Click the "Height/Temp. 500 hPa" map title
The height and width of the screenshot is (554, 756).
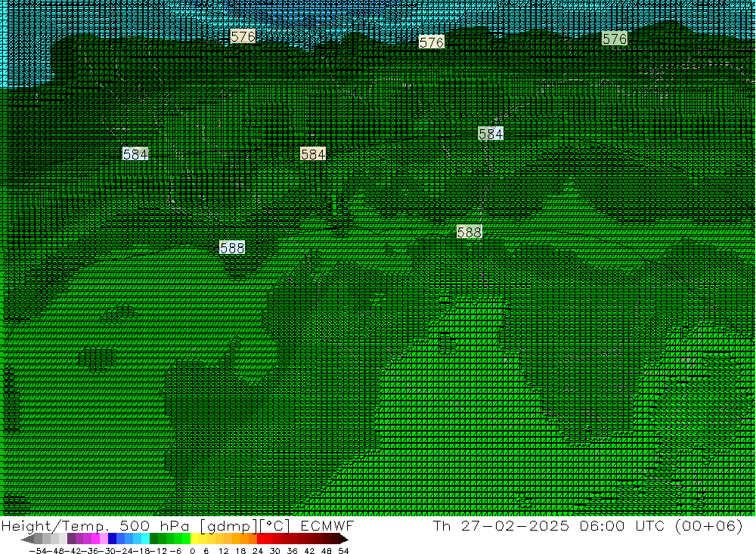click(95, 526)
